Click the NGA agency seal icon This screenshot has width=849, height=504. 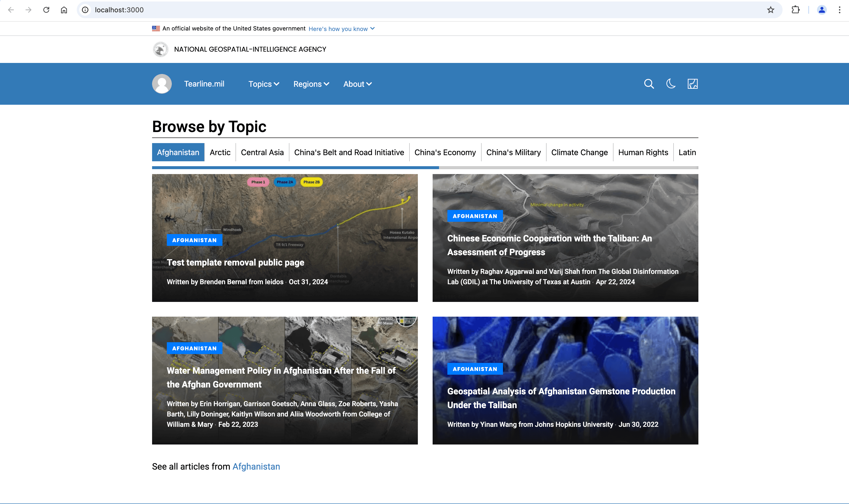(160, 49)
